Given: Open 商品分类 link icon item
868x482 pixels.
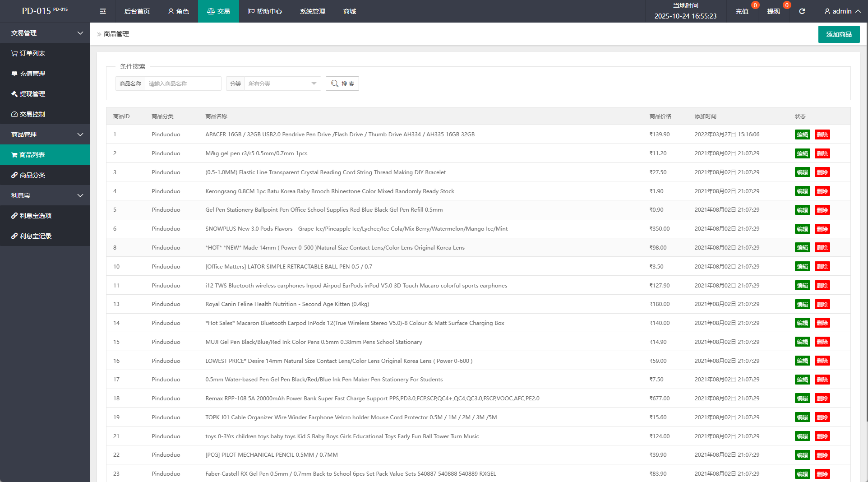Looking at the screenshot, I should [28, 175].
